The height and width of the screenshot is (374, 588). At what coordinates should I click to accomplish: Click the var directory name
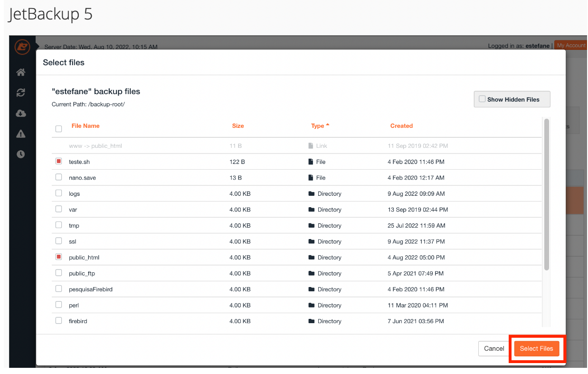[x=73, y=210]
